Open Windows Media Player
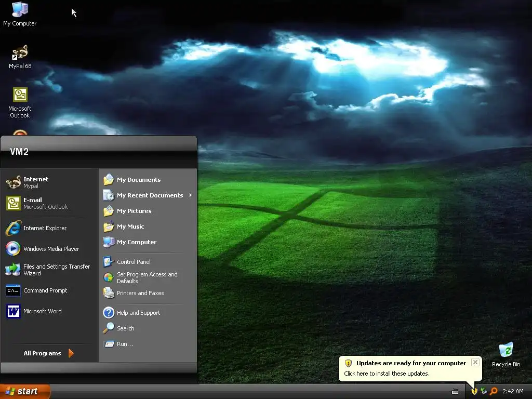 tap(49, 249)
